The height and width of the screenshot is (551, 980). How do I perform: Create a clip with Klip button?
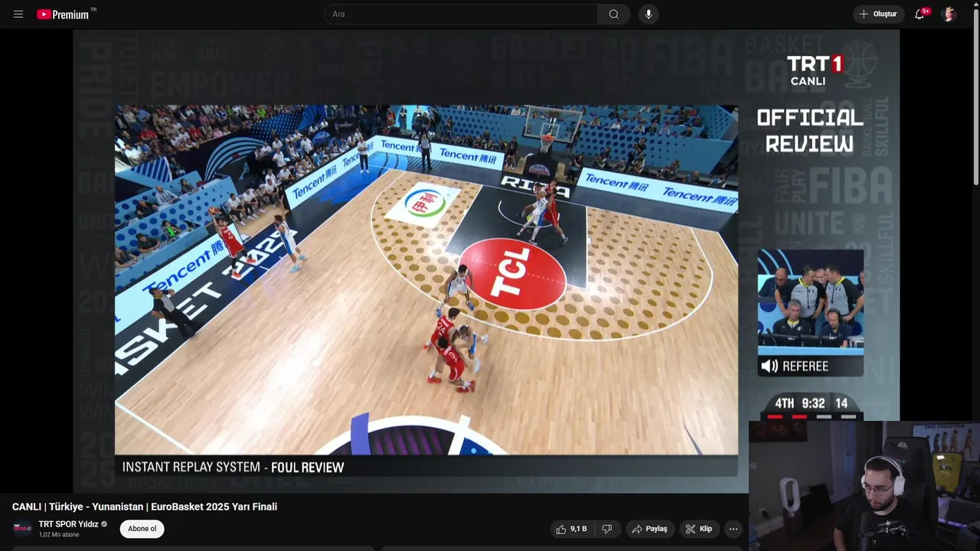(698, 529)
